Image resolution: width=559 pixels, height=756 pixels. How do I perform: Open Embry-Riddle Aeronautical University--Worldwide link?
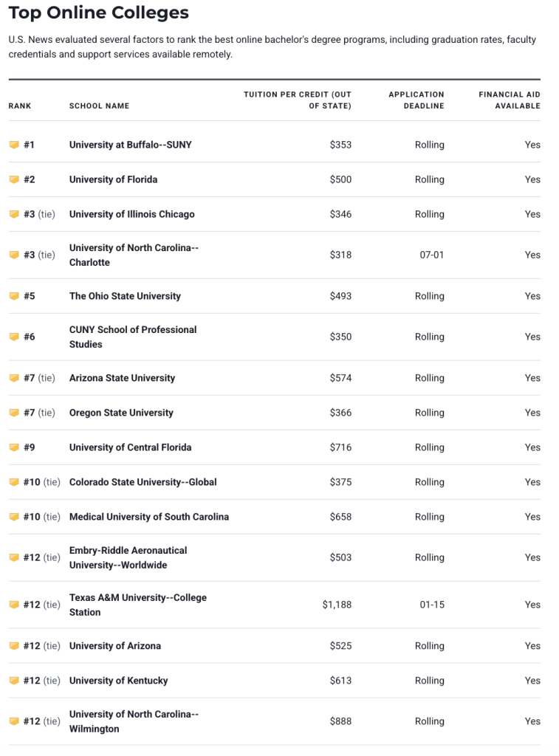[128, 557]
